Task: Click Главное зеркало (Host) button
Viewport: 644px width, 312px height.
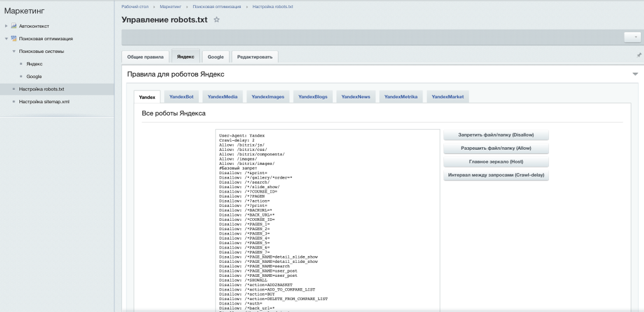Action: (496, 162)
